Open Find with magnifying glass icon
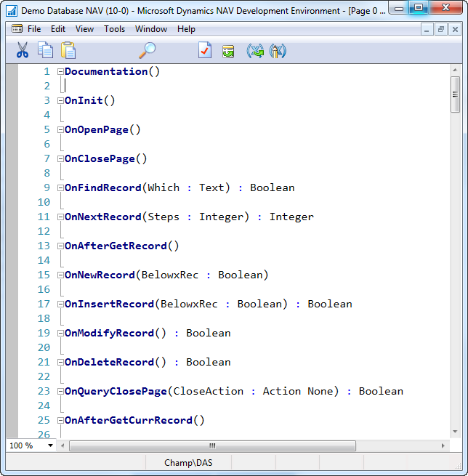Viewport: 468px width, 476px height. coord(148,50)
